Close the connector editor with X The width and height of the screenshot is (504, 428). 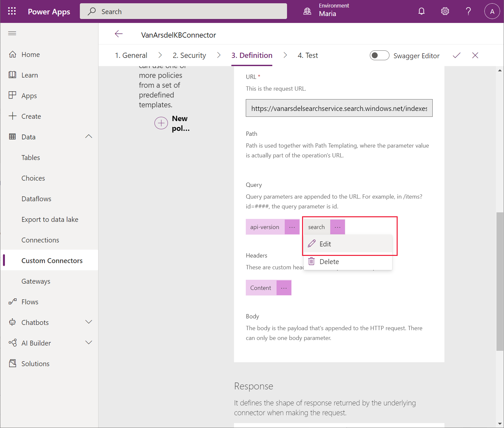[x=475, y=55]
